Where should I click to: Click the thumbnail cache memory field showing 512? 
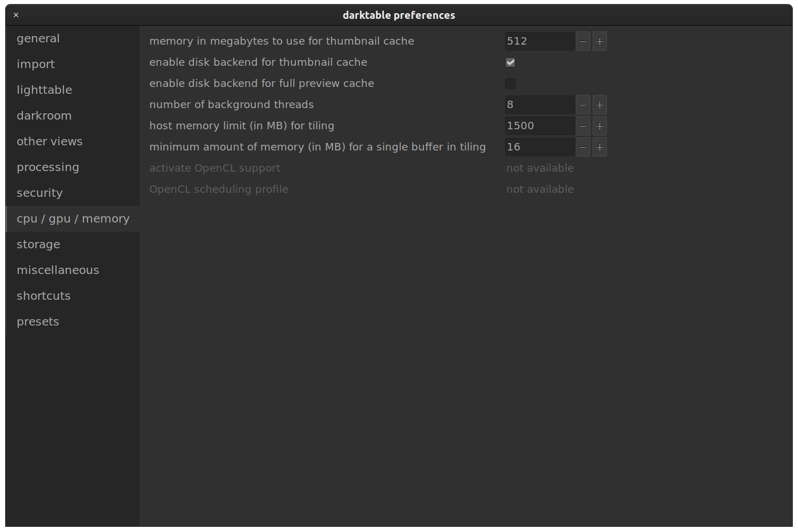point(539,41)
